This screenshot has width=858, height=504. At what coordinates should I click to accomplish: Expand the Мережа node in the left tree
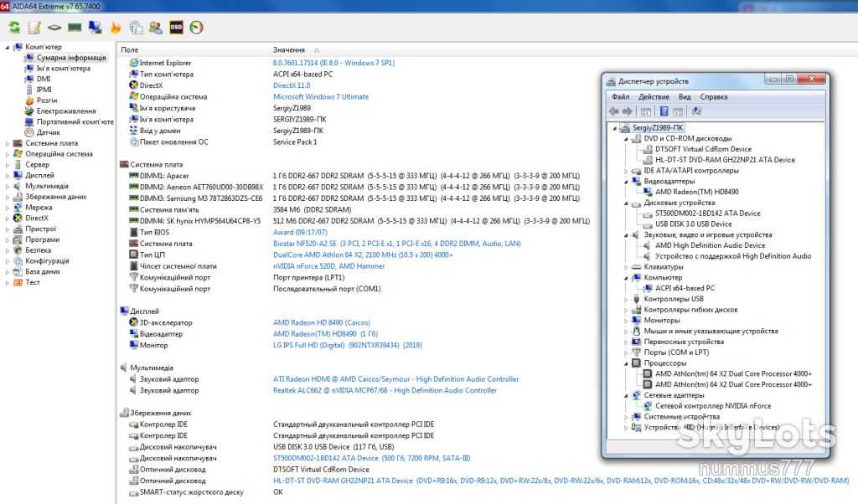tap(7, 208)
